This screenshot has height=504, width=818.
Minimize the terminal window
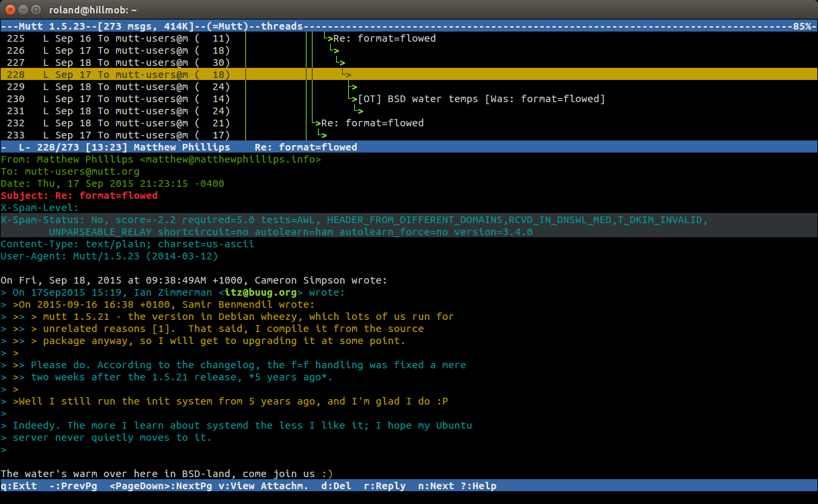tap(23, 9)
